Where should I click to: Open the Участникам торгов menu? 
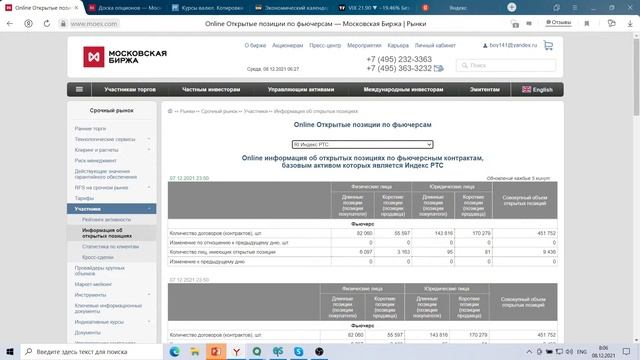pos(130,89)
